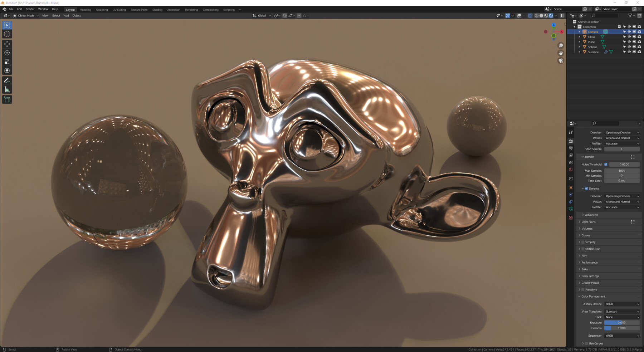Exclude Collection from view layer checkbox
The image size is (644, 352).
click(x=619, y=27)
